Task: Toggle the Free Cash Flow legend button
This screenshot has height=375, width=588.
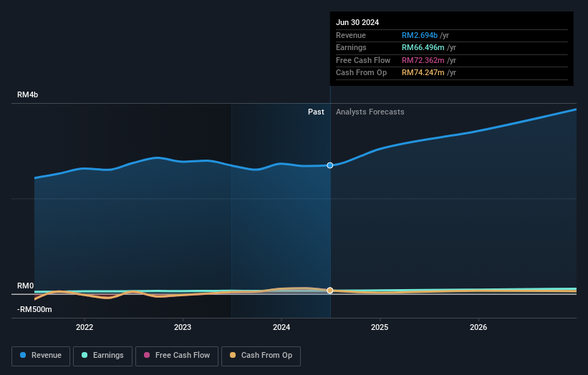Action: click(x=177, y=356)
